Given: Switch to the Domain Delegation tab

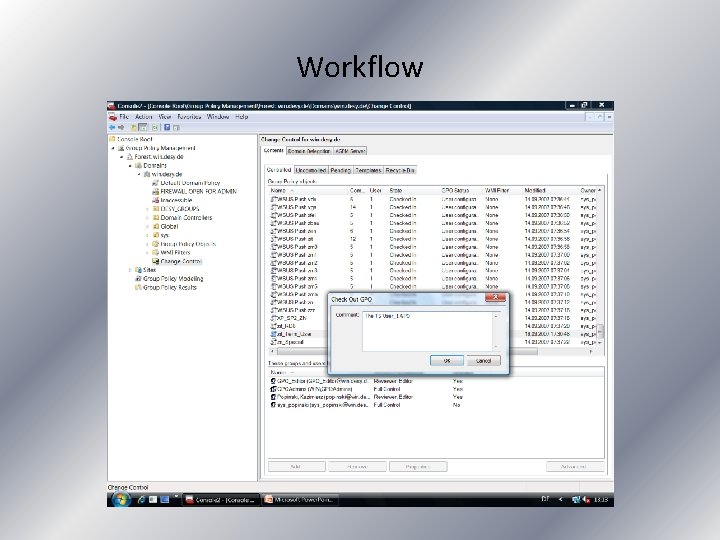Looking at the screenshot, I should click(x=309, y=151).
